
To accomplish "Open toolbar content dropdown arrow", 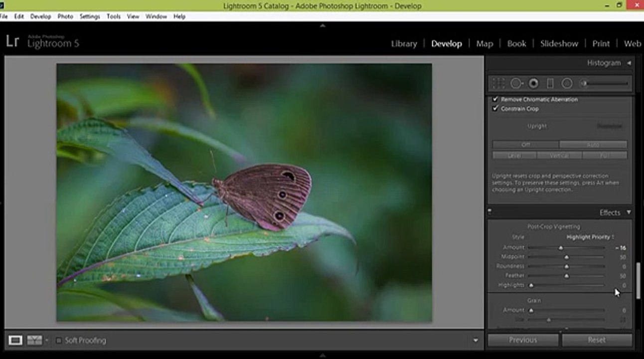I will [x=476, y=341].
